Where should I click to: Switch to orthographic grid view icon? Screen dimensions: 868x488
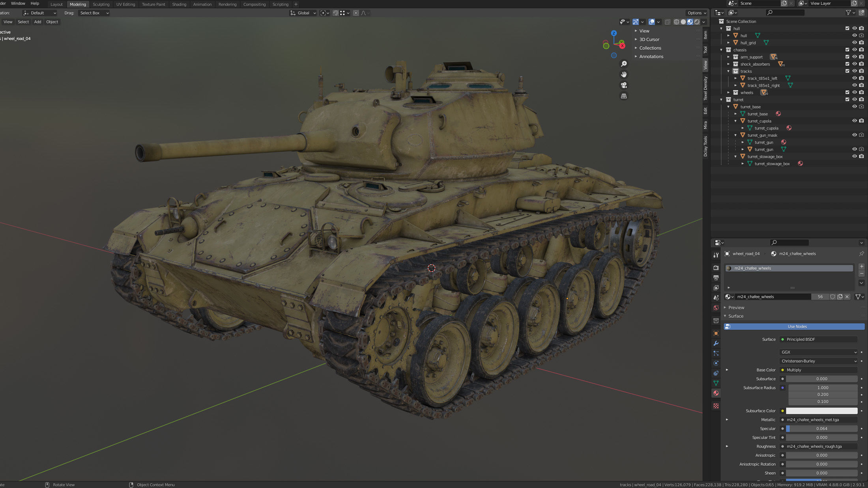click(x=624, y=96)
